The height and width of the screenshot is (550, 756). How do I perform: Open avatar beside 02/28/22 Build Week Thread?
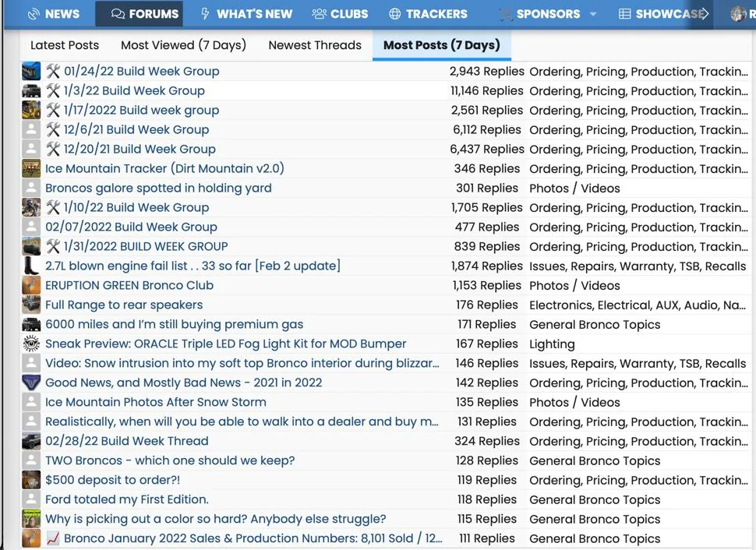(31, 441)
